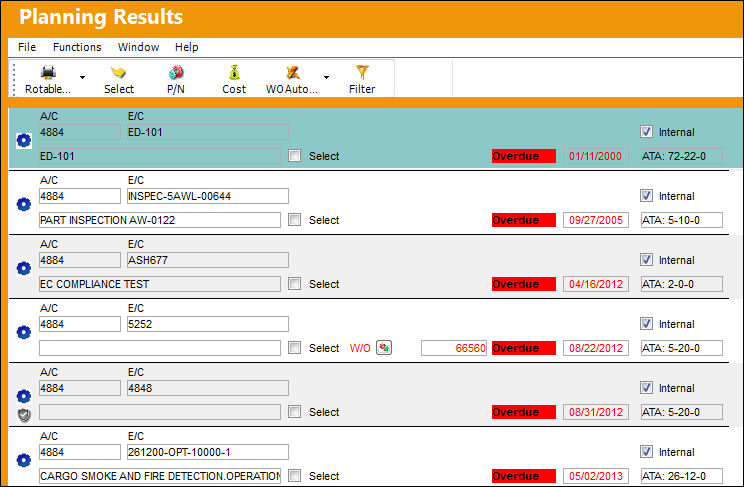Click the gear icon for E/C 5252 row

(x=24, y=332)
